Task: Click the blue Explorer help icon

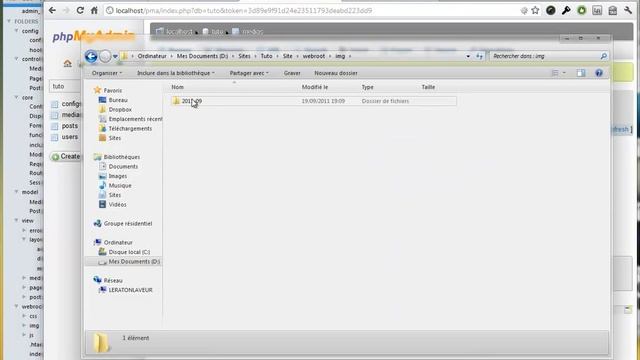Action: tap(599, 73)
